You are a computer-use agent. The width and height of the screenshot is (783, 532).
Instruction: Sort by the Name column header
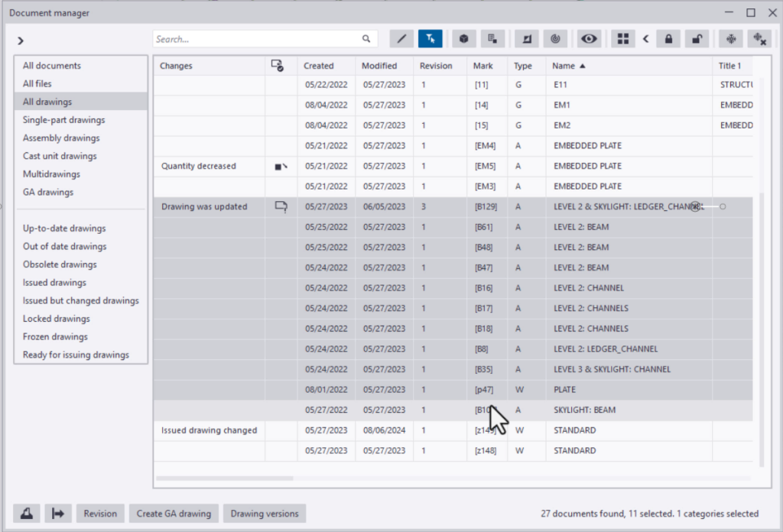pos(568,65)
